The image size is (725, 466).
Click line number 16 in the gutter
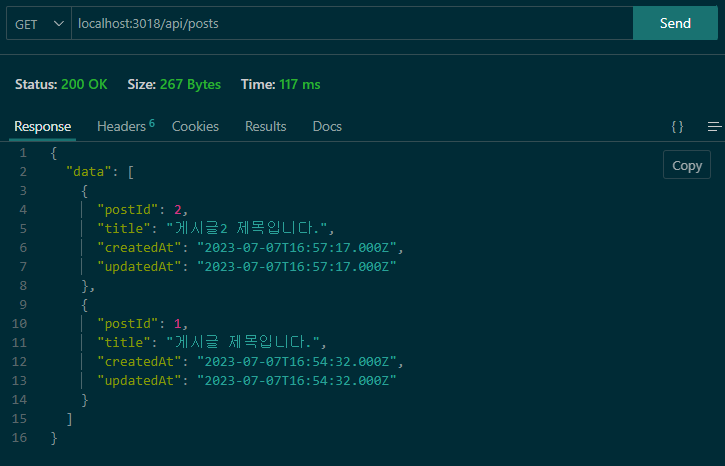point(19,437)
